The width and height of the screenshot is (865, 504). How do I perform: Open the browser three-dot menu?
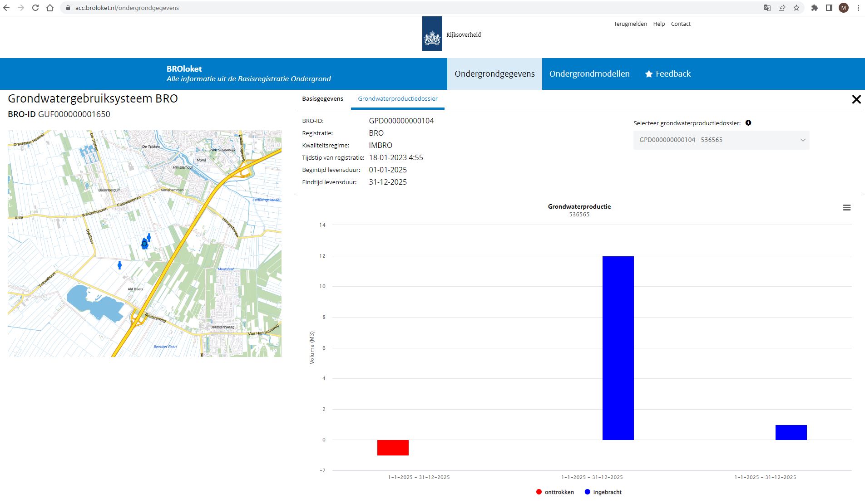858,8
